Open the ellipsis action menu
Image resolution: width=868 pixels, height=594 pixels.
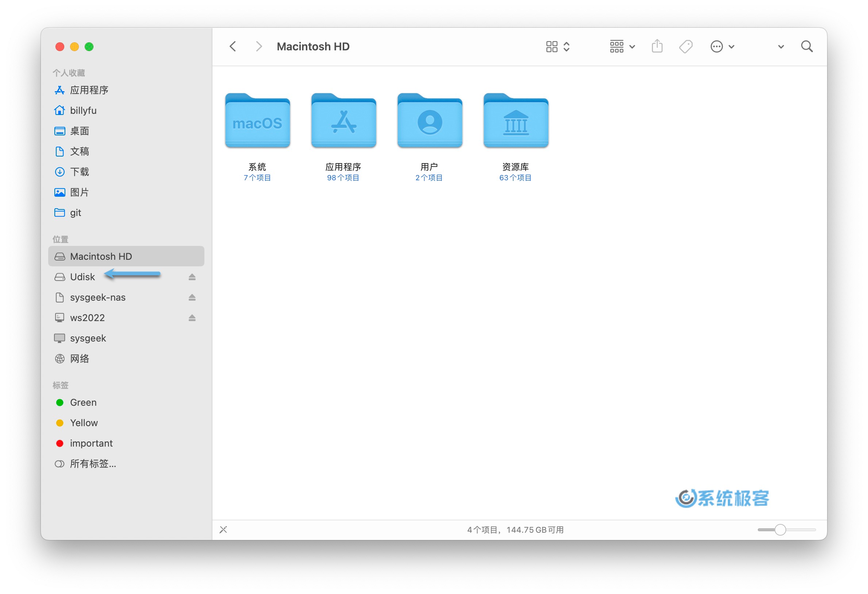point(722,47)
